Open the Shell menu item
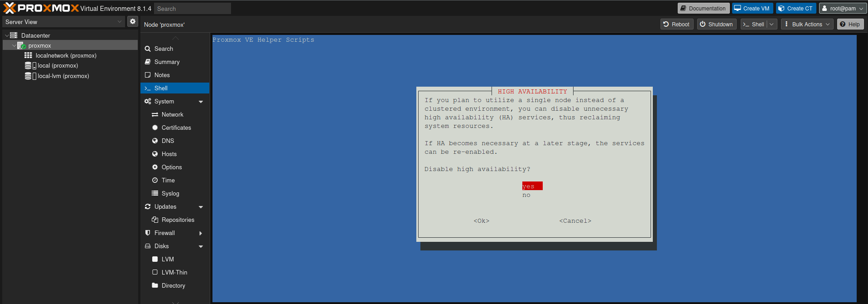 pos(175,88)
